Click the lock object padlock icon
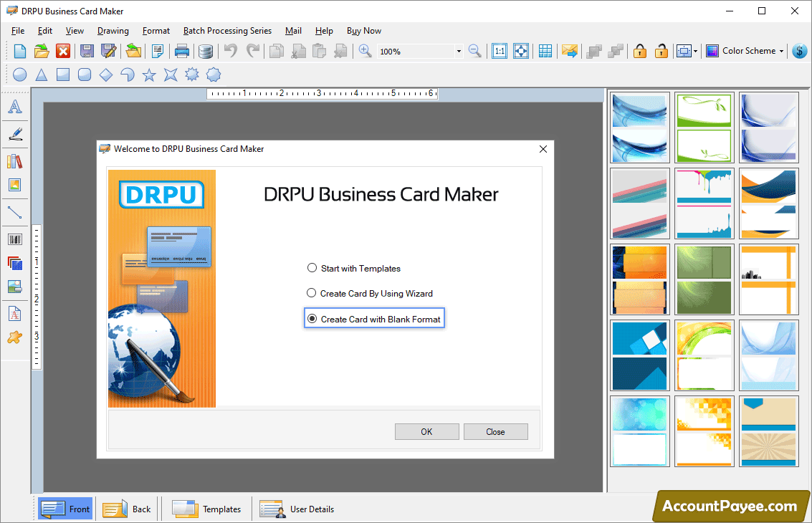Image resolution: width=812 pixels, height=523 pixels. (x=639, y=51)
